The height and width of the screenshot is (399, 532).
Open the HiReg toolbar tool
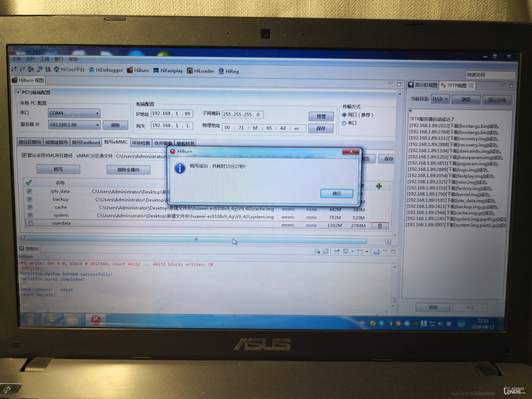point(229,71)
